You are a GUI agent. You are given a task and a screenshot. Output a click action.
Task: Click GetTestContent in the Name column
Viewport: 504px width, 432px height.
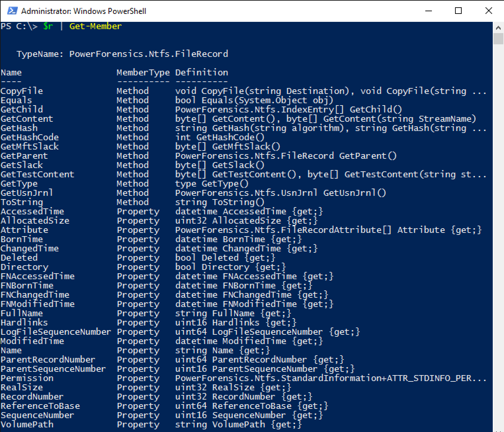click(37, 174)
